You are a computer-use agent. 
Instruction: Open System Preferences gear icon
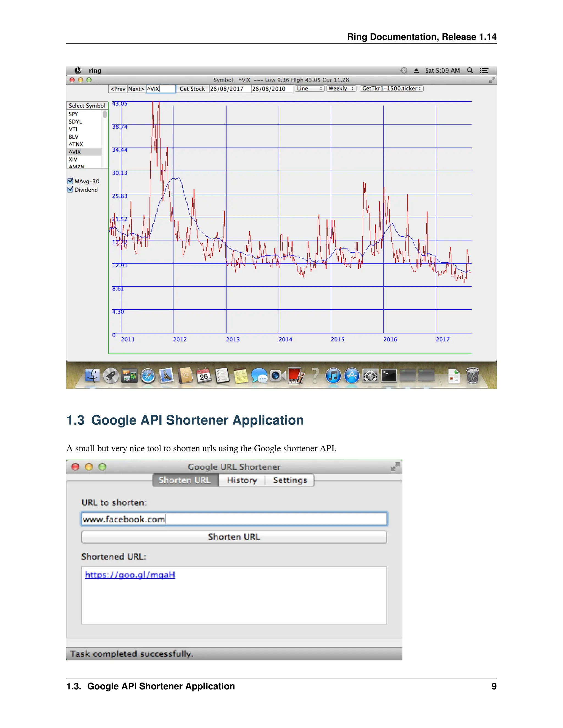tap(370, 376)
